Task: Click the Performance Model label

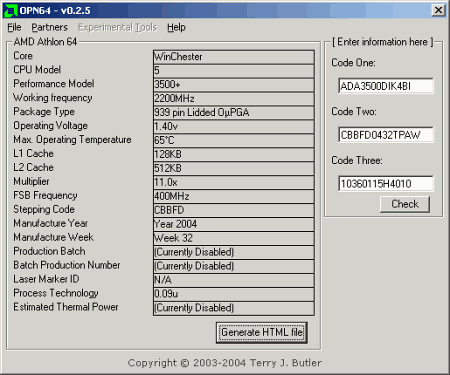Action: pyautogui.click(x=54, y=84)
